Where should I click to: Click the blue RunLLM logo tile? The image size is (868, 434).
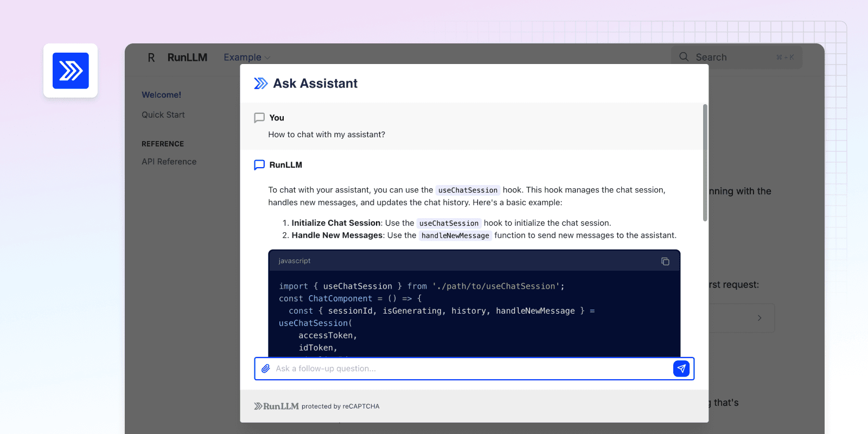pos(71,71)
